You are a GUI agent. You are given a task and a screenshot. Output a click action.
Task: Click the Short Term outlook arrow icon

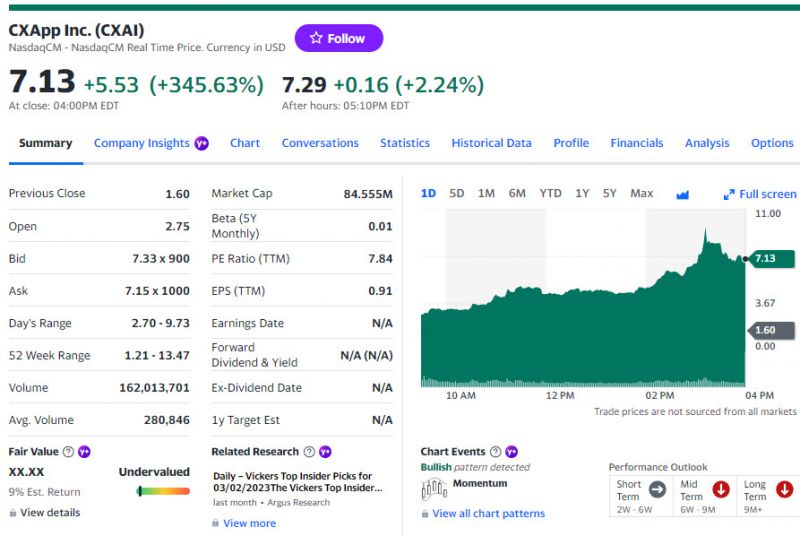tap(657, 490)
